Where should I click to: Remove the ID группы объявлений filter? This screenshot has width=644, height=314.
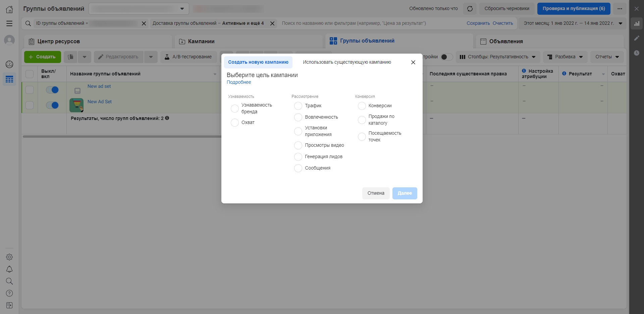point(144,23)
